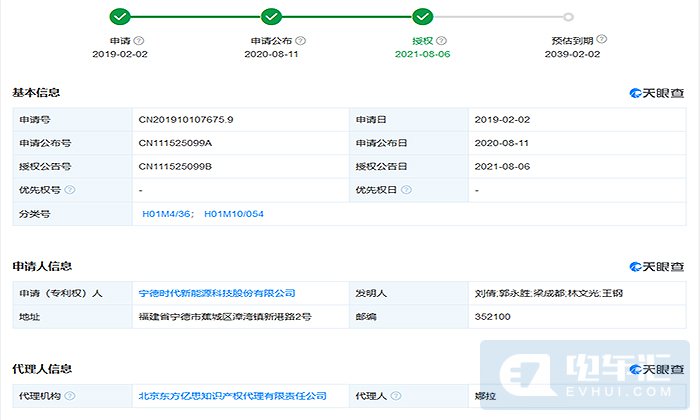Viewport: 700px width, 420px height.
Task: Click the help icon next to 申请公布 step
Action: [300, 41]
